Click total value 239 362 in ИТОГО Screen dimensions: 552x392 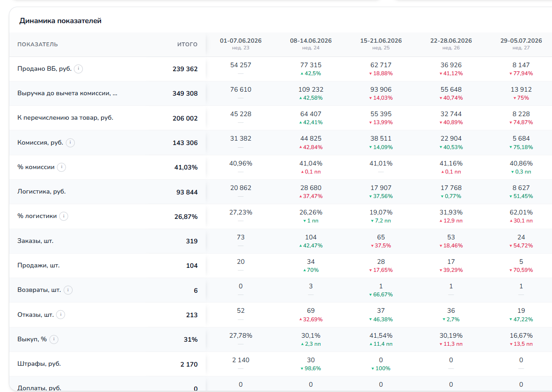click(x=185, y=69)
